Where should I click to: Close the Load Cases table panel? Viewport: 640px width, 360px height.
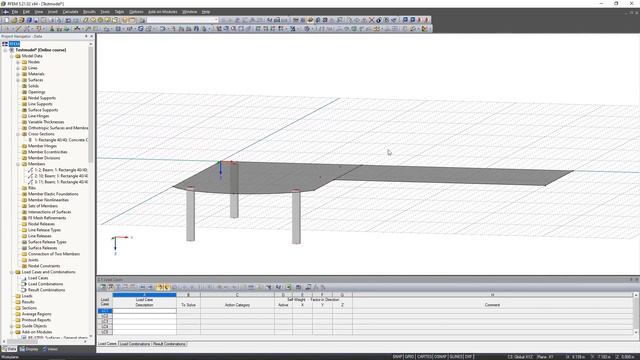point(636,280)
